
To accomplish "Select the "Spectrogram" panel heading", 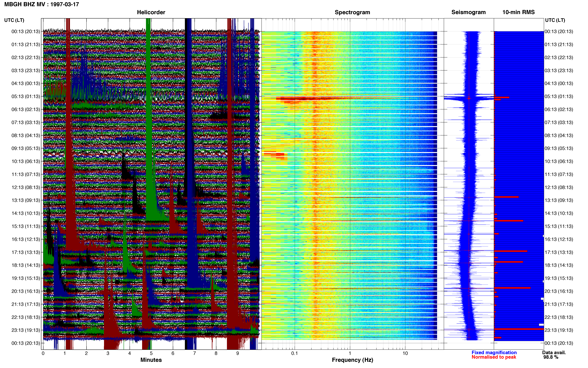I will coord(352,12).
